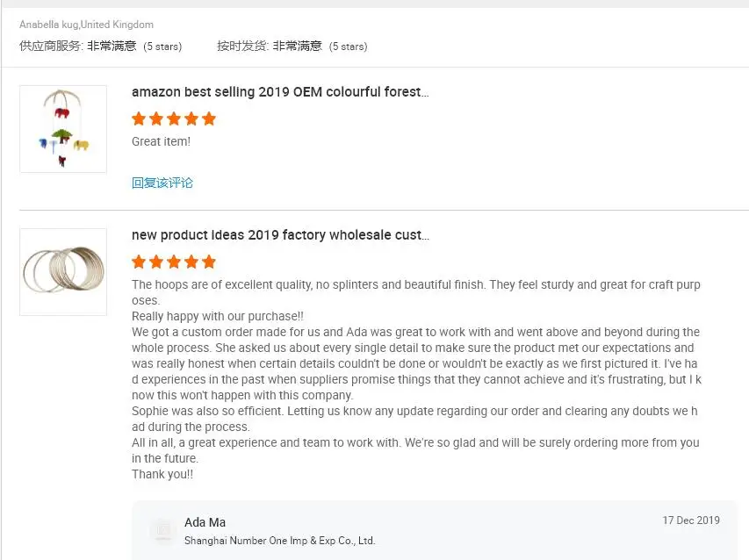Click the fifth star of the hoops review

click(x=209, y=262)
